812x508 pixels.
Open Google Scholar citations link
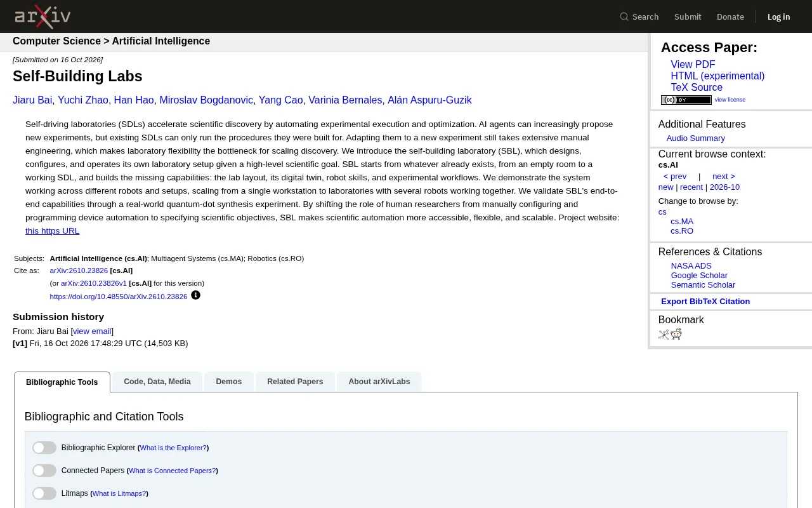point(699,276)
